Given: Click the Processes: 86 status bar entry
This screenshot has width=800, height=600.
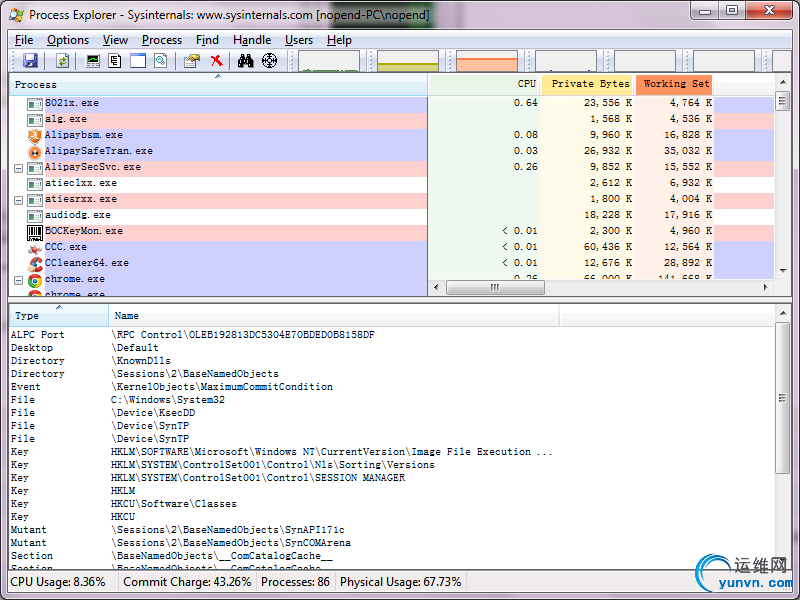Looking at the screenshot, I should pos(295,582).
